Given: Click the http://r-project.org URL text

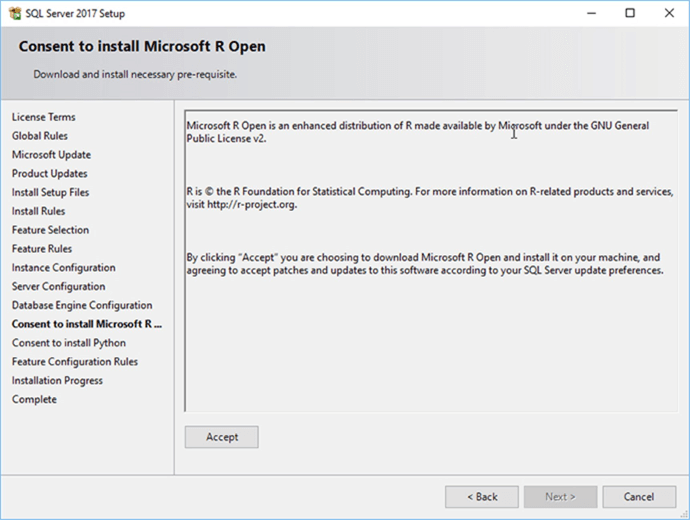Looking at the screenshot, I should (x=252, y=205).
